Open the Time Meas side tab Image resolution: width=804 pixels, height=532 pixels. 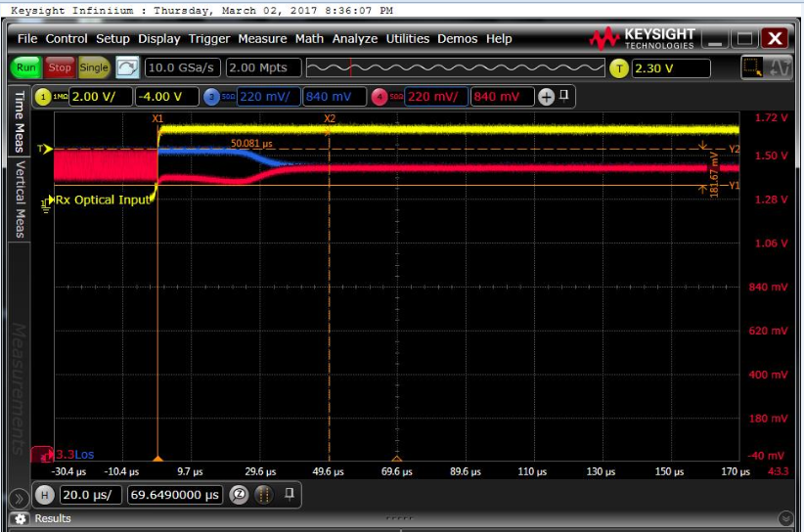coord(19,121)
